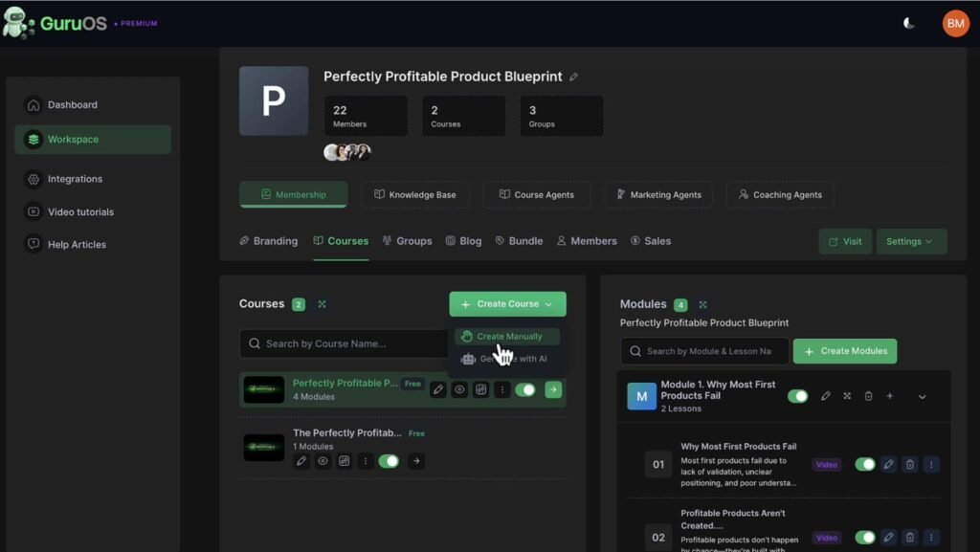The image size is (980, 552).
Task: Open more options for lesson 02
Action: pyautogui.click(x=931, y=537)
